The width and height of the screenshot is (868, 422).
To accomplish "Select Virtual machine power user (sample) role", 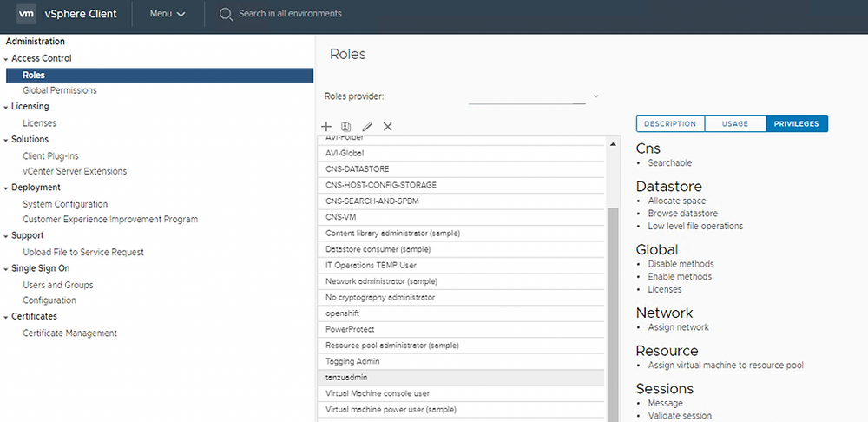I will coord(461,410).
